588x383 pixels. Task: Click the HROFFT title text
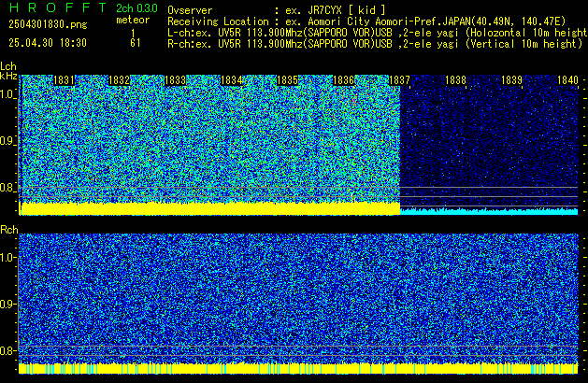click(59, 7)
